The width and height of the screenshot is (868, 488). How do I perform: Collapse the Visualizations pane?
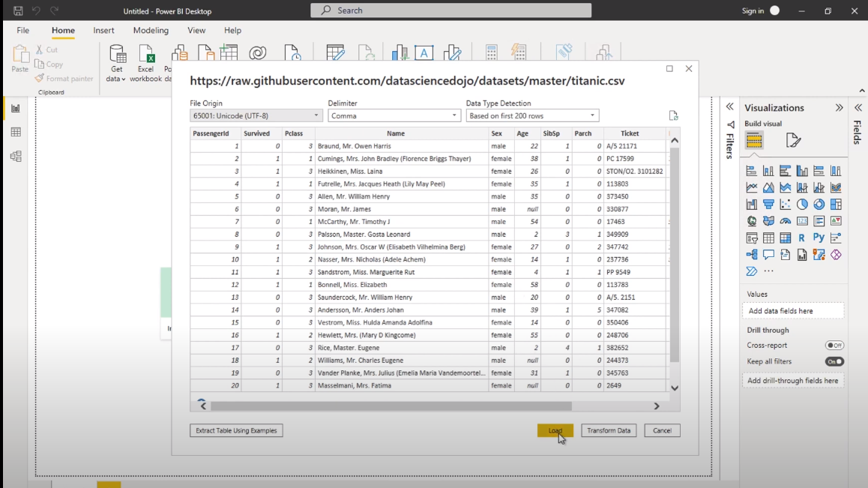(840, 107)
